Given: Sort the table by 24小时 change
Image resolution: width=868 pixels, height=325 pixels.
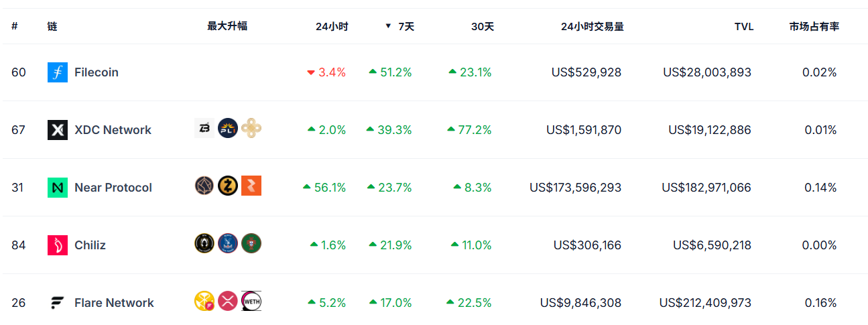Looking at the screenshot, I should click(332, 27).
